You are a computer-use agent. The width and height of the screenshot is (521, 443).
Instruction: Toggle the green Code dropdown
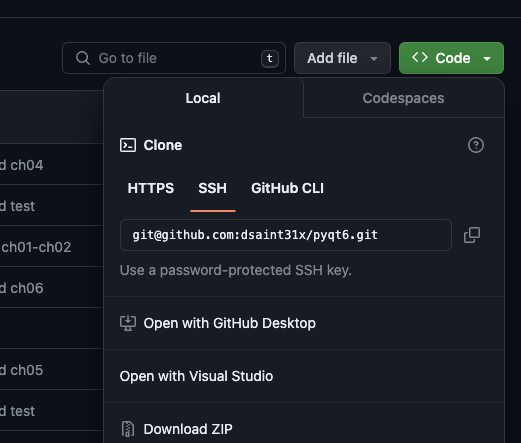pyautogui.click(x=451, y=58)
